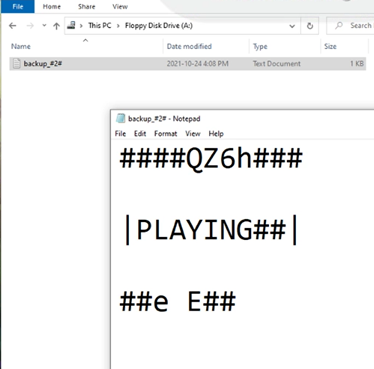Refresh the current folder view
This screenshot has width=374, height=369.
310,26
